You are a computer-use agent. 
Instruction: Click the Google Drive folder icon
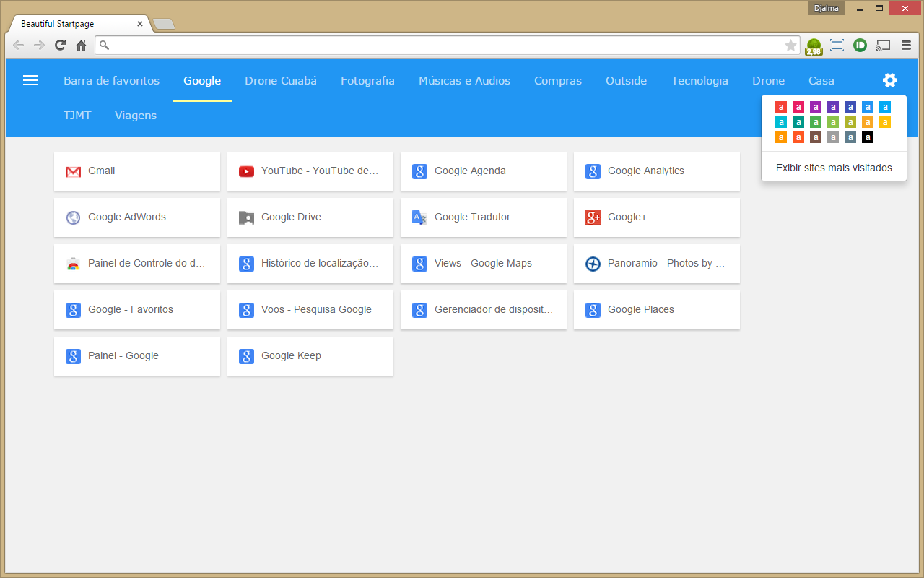[246, 217]
